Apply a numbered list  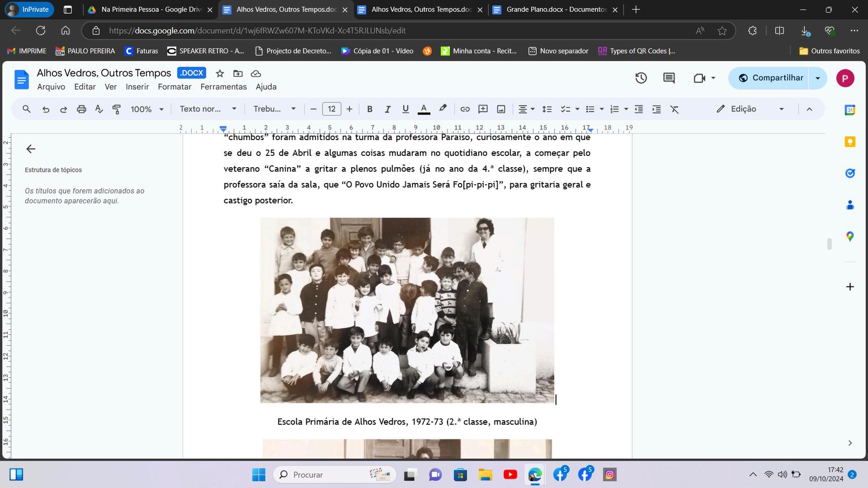[x=615, y=109]
